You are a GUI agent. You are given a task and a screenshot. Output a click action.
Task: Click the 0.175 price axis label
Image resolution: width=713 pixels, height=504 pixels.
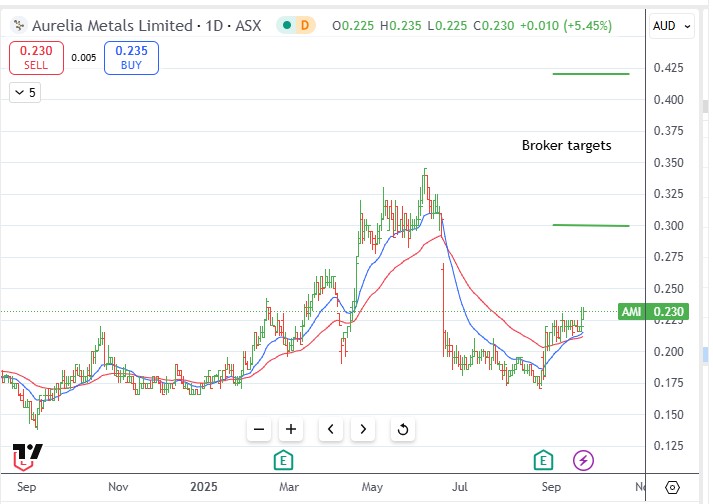[x=668, y=383]
